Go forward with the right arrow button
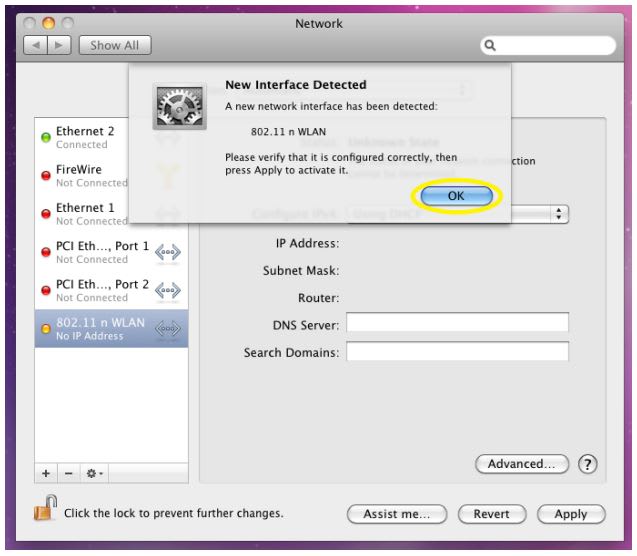This screenshot has height=556, width=637. [59, 45]
